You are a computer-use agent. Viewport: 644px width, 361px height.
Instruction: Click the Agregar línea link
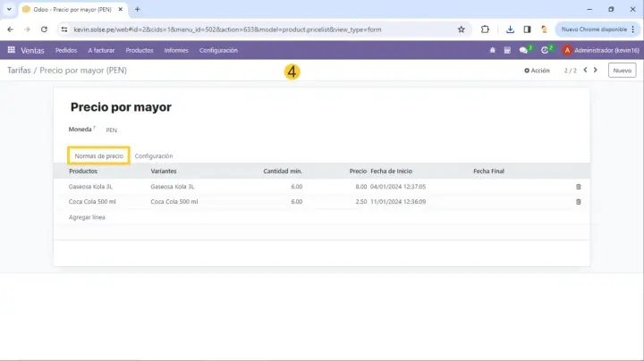click(87, 217)
